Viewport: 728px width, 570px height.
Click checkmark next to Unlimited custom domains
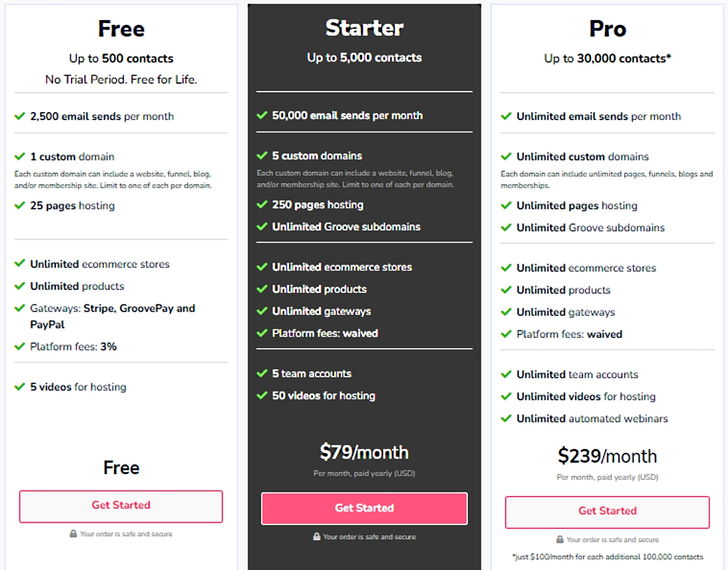point(506,156)
